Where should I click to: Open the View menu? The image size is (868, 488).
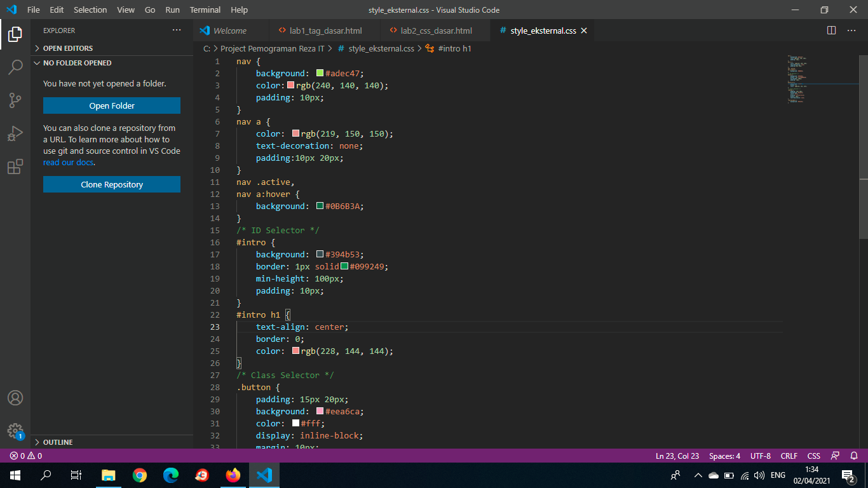click(x=126, y=10)
